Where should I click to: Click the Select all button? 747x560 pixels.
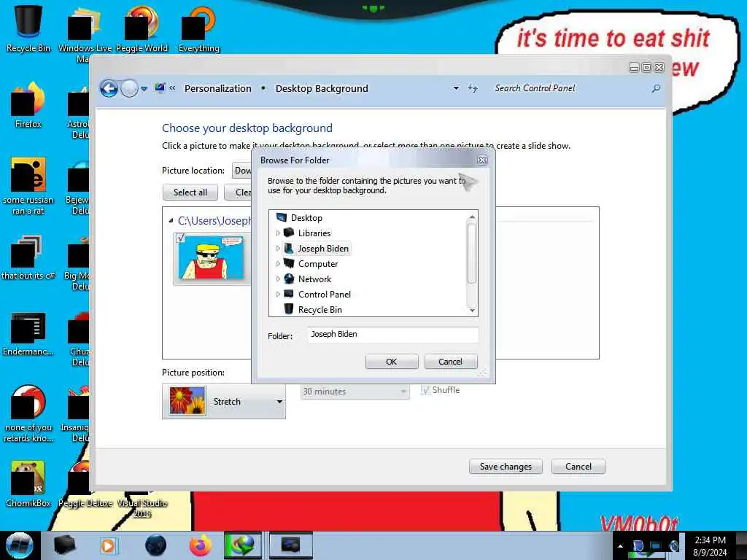(x=190, y=192)
